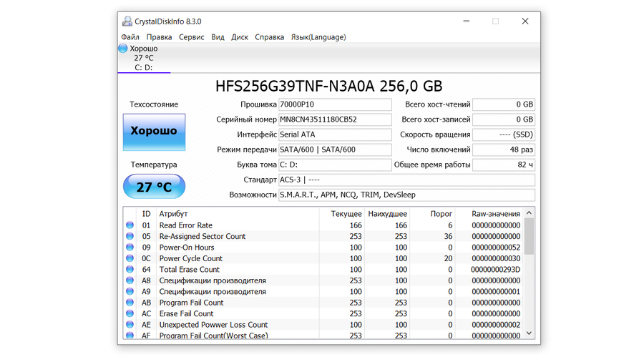Click the blue health orb next to Хорошо in the disk bar
The image size is (644, 362).
[123, 49]
